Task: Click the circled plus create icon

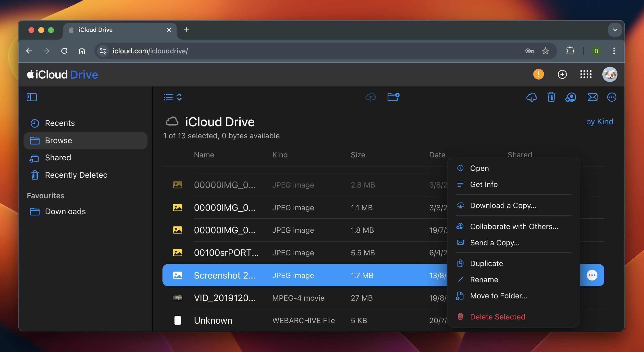Action: point(562,74)
